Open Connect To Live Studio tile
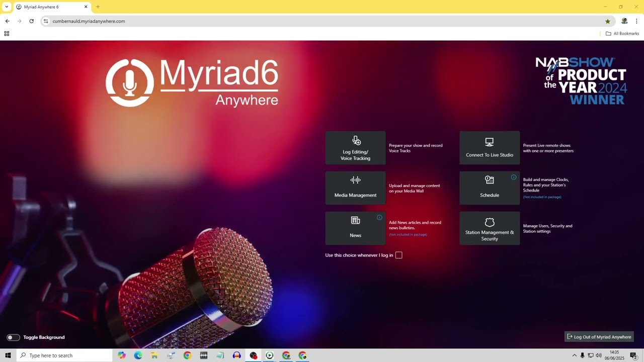The height and width of the screenshot is (362, 644). point(490,148)
